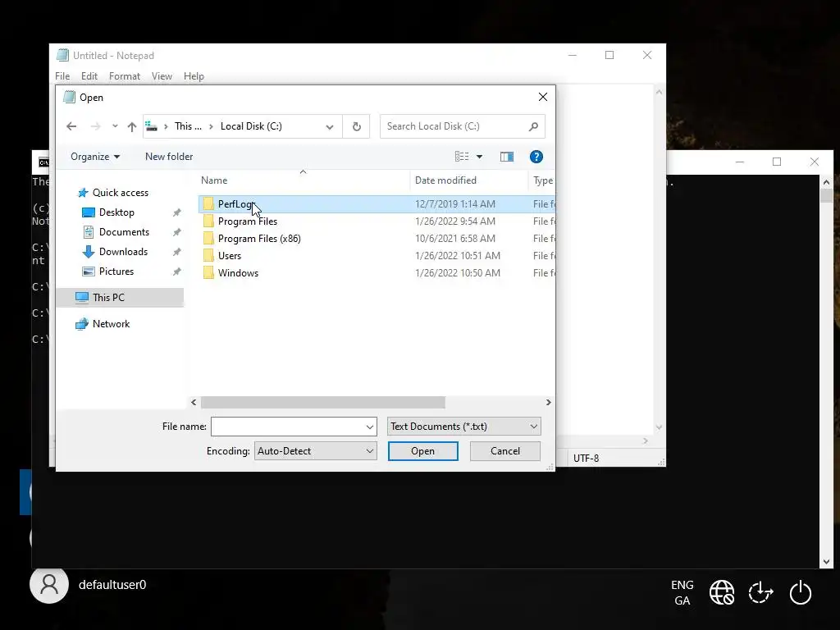Open Notepad Edit menu

89,76
